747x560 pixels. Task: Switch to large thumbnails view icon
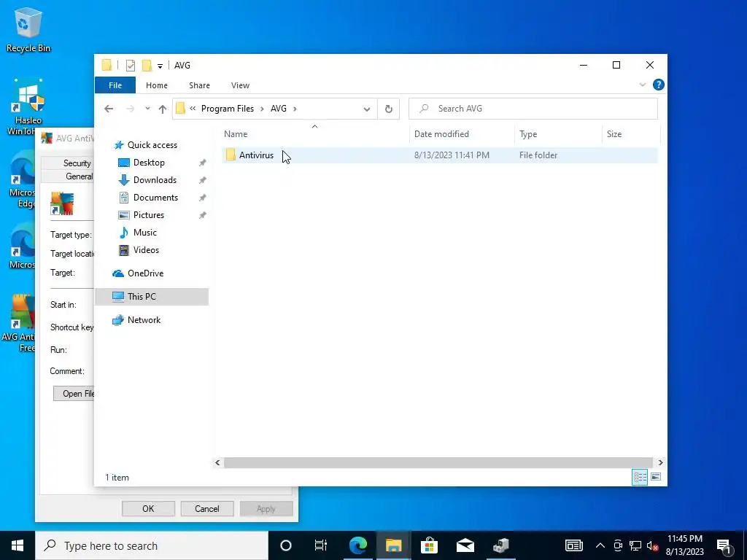pos(656,477)
